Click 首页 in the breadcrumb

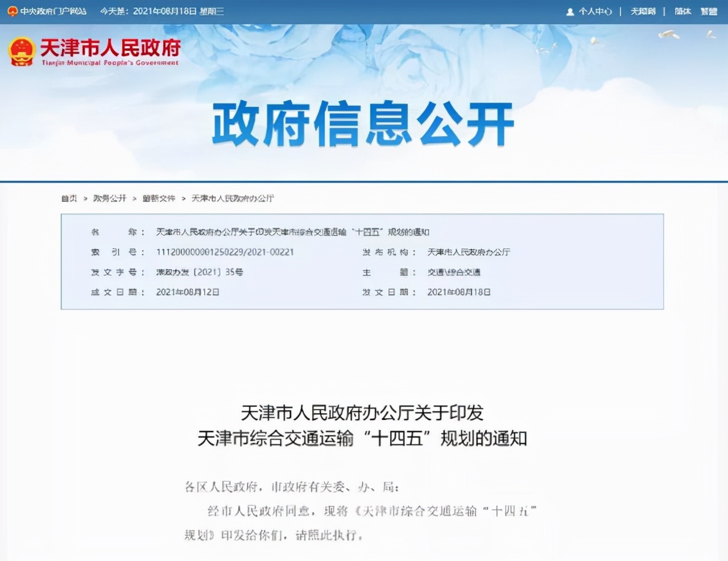(x=69, y=199)
